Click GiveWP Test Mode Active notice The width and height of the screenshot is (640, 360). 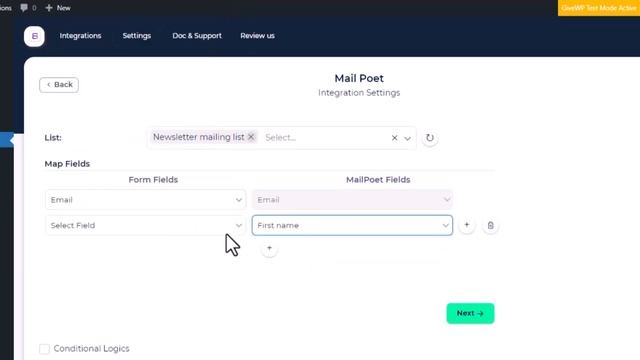pyautogui.click(x=599, y=8)
